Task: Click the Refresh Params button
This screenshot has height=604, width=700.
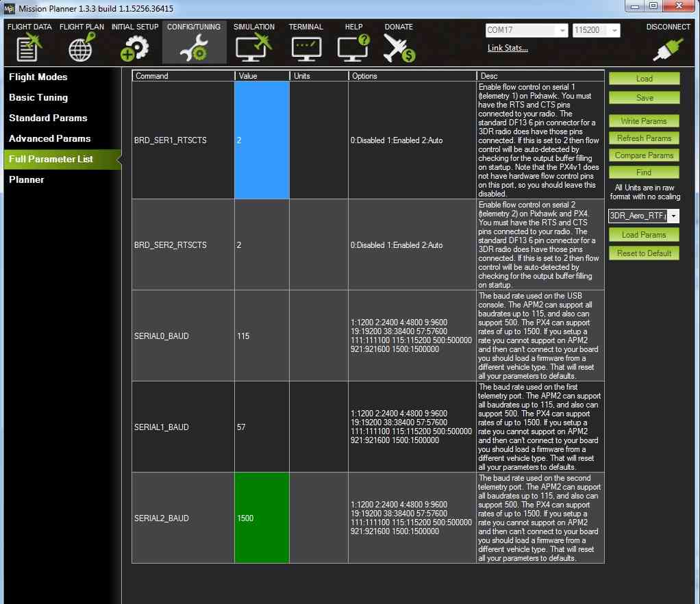Action: (x=644, y=138)
